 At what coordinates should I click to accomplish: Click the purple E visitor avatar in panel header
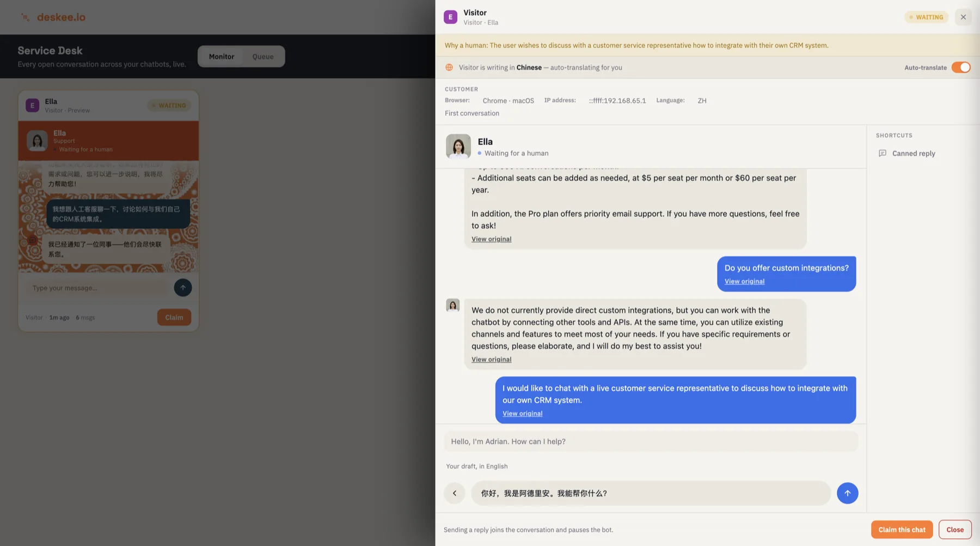(450, 17)
